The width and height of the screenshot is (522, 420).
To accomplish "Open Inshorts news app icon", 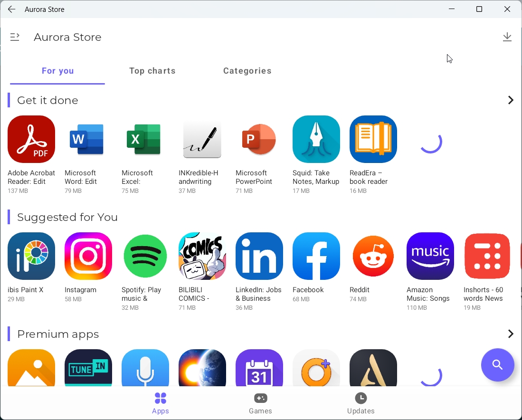I will tap(487, 256).
